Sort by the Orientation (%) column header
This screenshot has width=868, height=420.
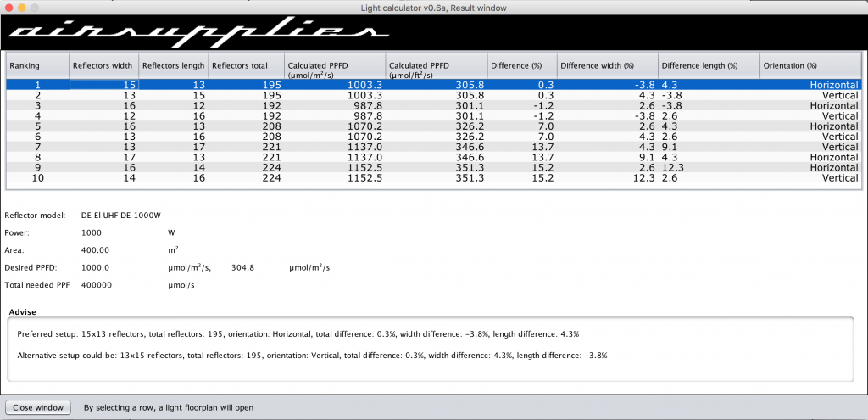tap(810, 65)
